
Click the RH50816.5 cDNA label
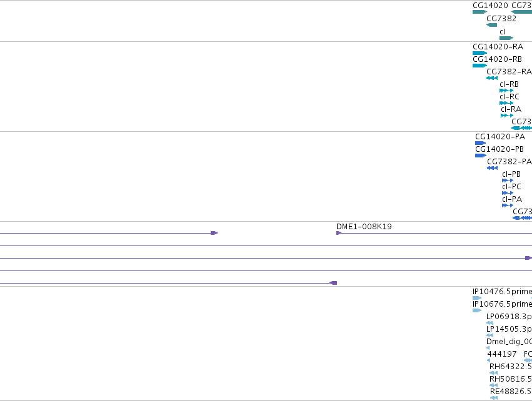tap(511, 379)
